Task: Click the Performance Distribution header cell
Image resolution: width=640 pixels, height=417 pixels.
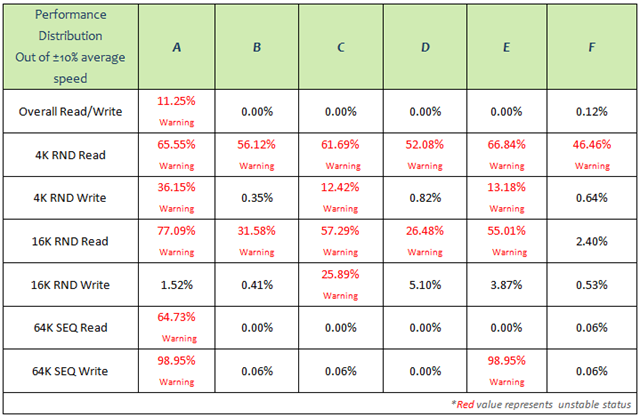Action: [x=71, y=47]
